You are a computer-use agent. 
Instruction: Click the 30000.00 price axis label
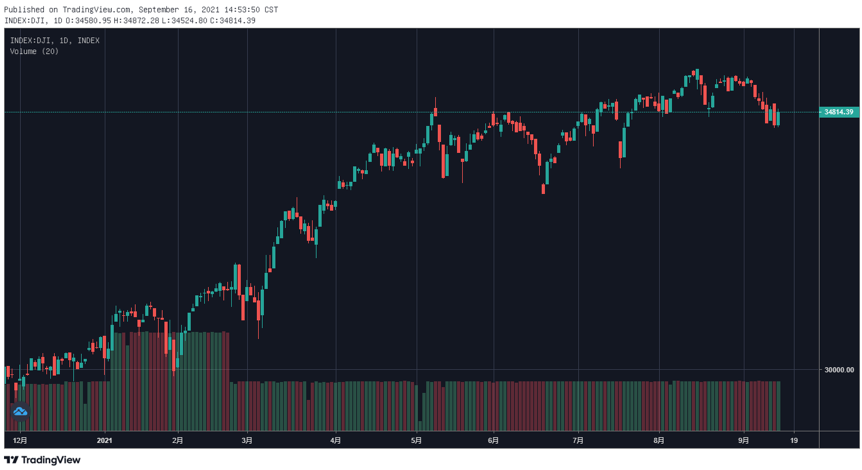click(839, 370)
